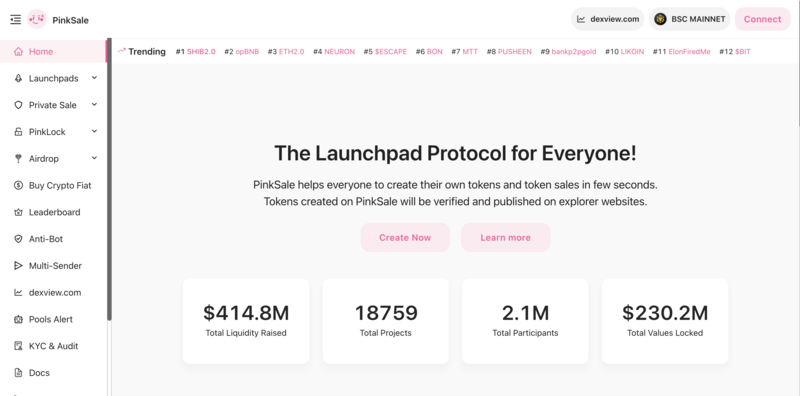Viewport: 800px width, 396px height.
Task: Click the Trending arrow icon
Action: pos(121,51)
